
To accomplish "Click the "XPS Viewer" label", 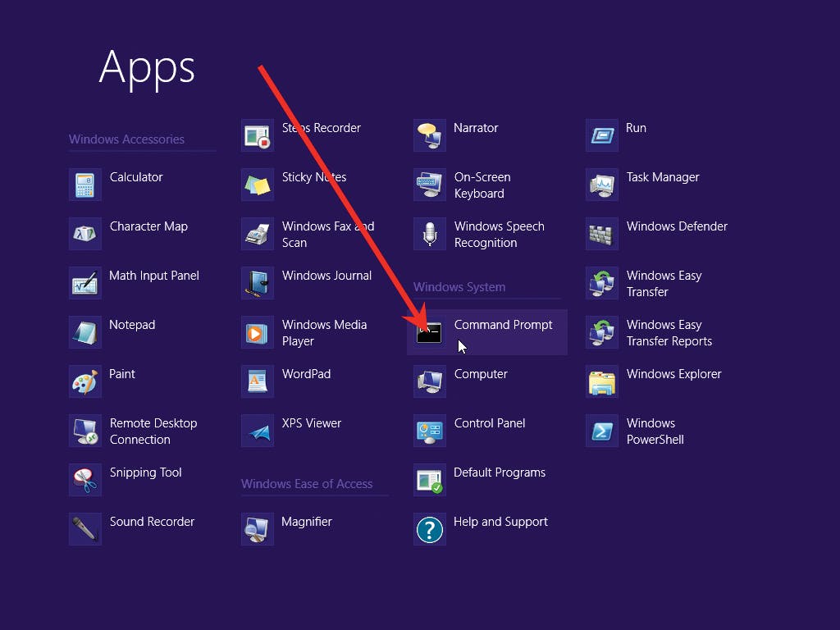I will [x=312, y=423].
